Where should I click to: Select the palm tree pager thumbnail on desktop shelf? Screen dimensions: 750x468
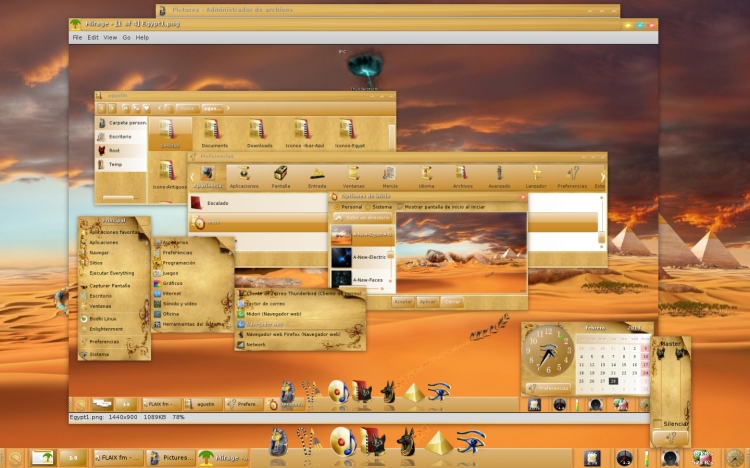click(x=43, y=458)
